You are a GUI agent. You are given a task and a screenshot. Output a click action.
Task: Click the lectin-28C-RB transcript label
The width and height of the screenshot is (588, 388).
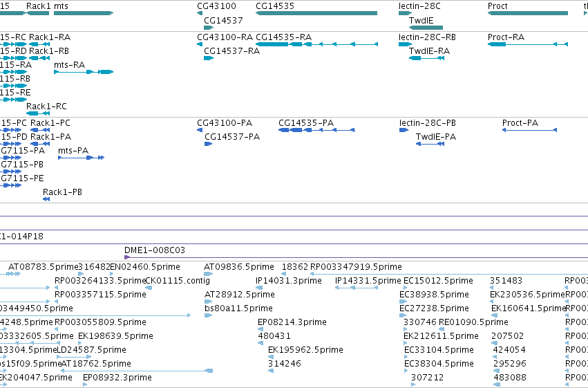[427, 37]
